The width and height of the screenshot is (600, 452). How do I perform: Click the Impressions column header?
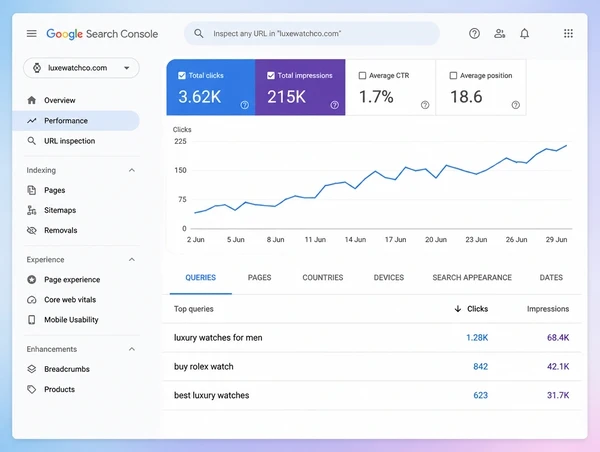548,309
